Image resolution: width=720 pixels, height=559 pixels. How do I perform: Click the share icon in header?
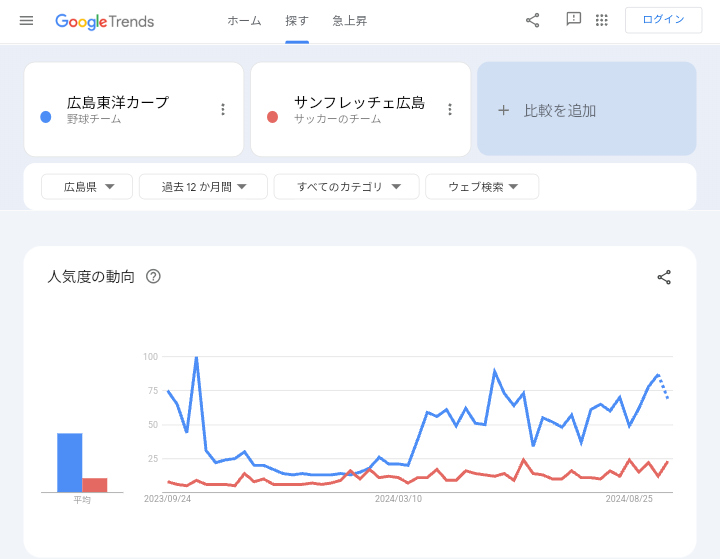click(532, 20)
